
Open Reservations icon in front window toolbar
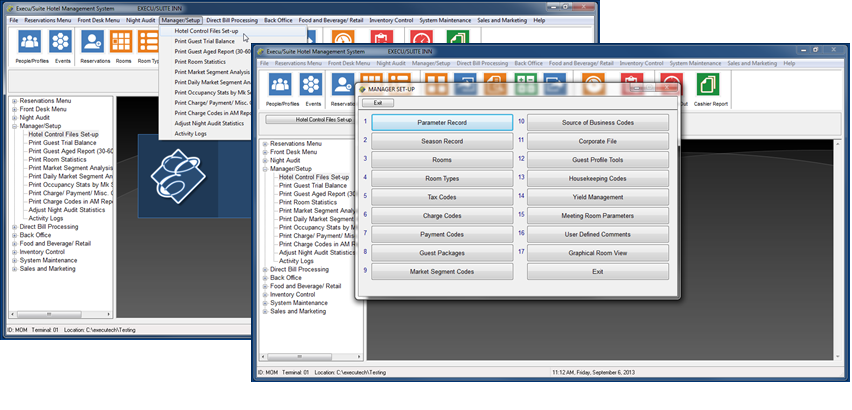click(x=343, y=84)
